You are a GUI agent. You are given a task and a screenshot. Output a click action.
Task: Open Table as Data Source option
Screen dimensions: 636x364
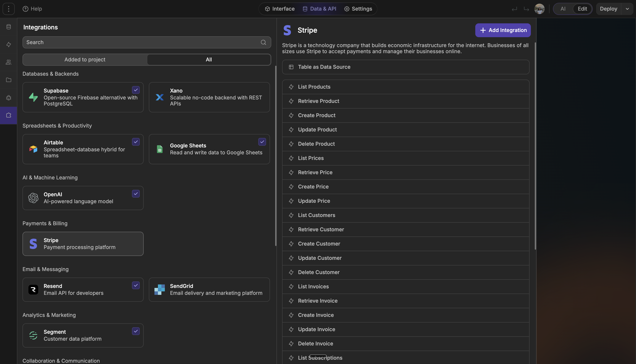pyautogui.click(x=406, y=67)
